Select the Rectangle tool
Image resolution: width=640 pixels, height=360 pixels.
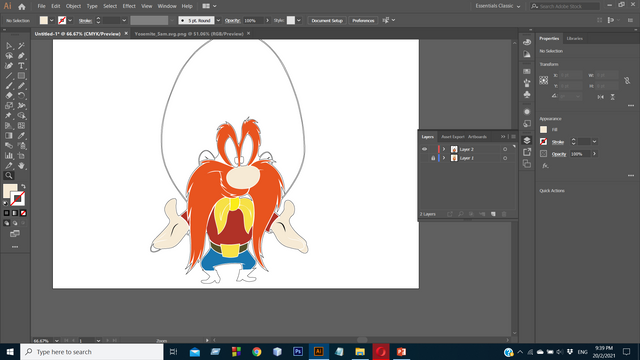[x=21, y=76]
